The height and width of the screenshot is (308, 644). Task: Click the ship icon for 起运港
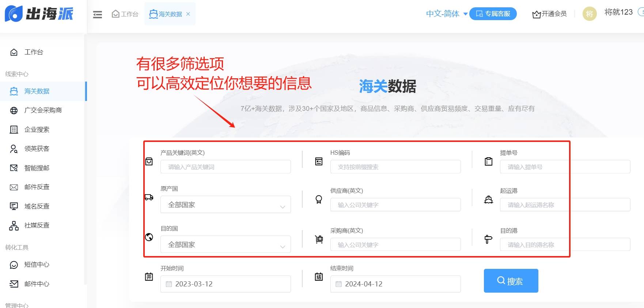[x=489, y=199]
